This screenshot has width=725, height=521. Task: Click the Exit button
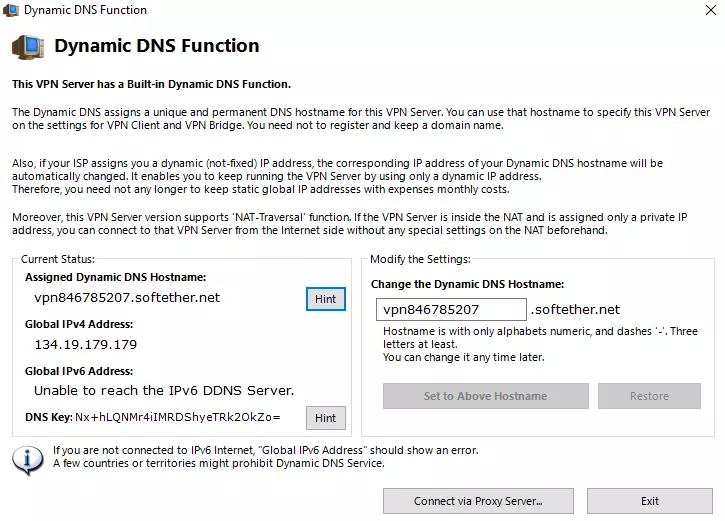coord(650,501)
